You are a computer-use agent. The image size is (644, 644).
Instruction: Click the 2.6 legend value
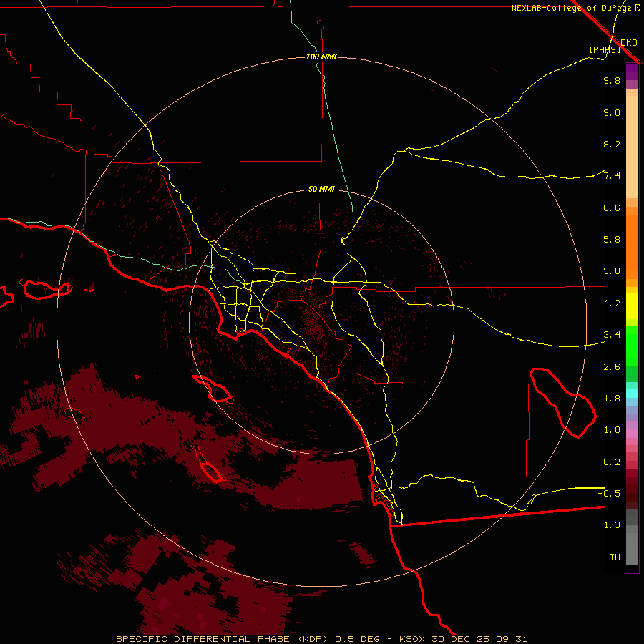click(x=612, y=367)
